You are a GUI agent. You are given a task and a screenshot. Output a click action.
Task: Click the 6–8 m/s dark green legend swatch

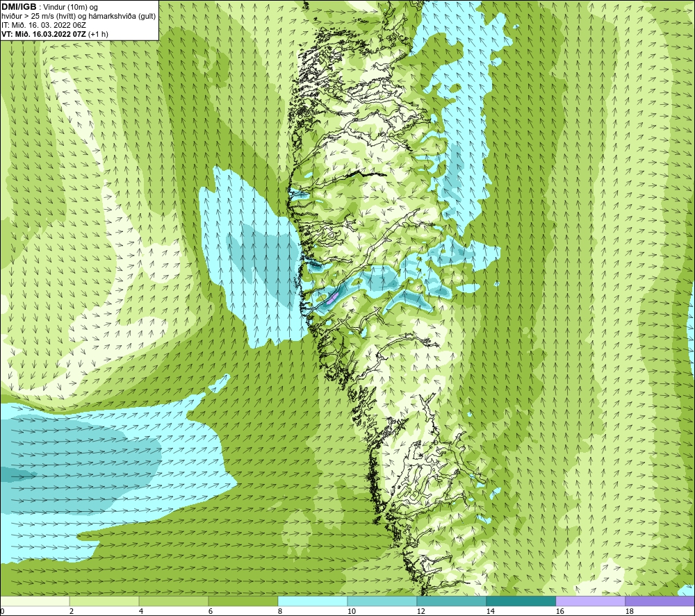tap(243, 601)
